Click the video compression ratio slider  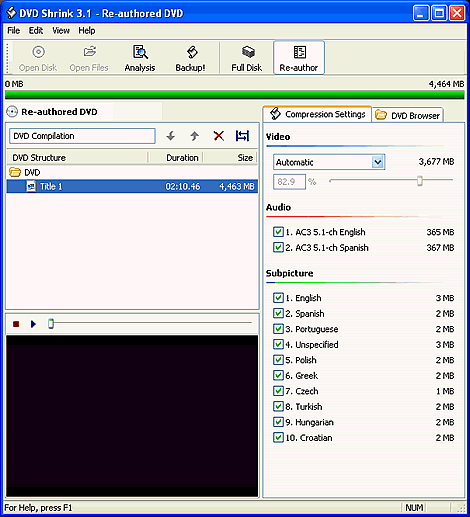391,181
